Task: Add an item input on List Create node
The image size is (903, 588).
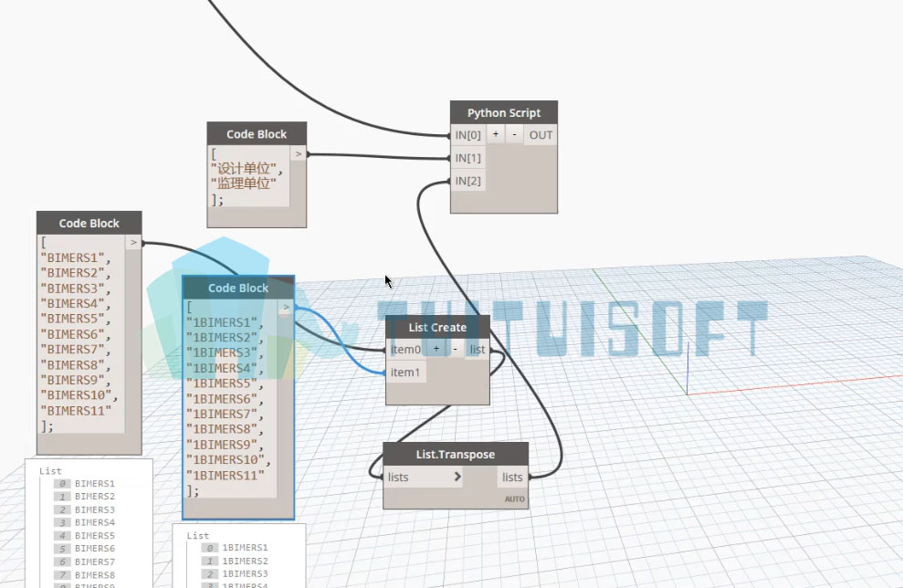Action: 436,349
